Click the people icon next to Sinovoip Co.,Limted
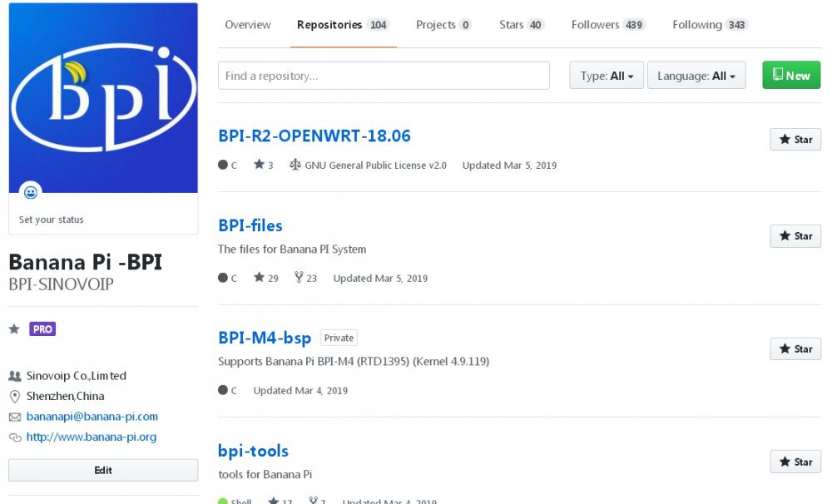Screen dimensions: 832x504 [x=13, y=376]
